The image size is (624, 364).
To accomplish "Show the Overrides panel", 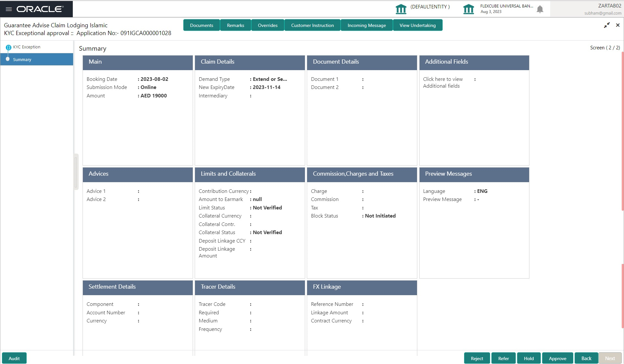I will tap(267, 25).
